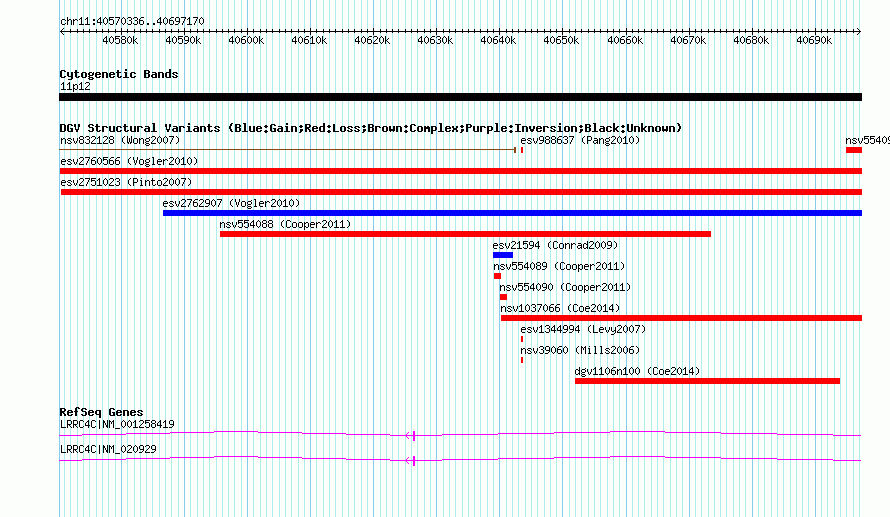Click the LRRC4C|NM_001258419 gene label
Image resolution: width=890 pixels, height=517 pixels.
pyautogui.click(x=117, y=424)
